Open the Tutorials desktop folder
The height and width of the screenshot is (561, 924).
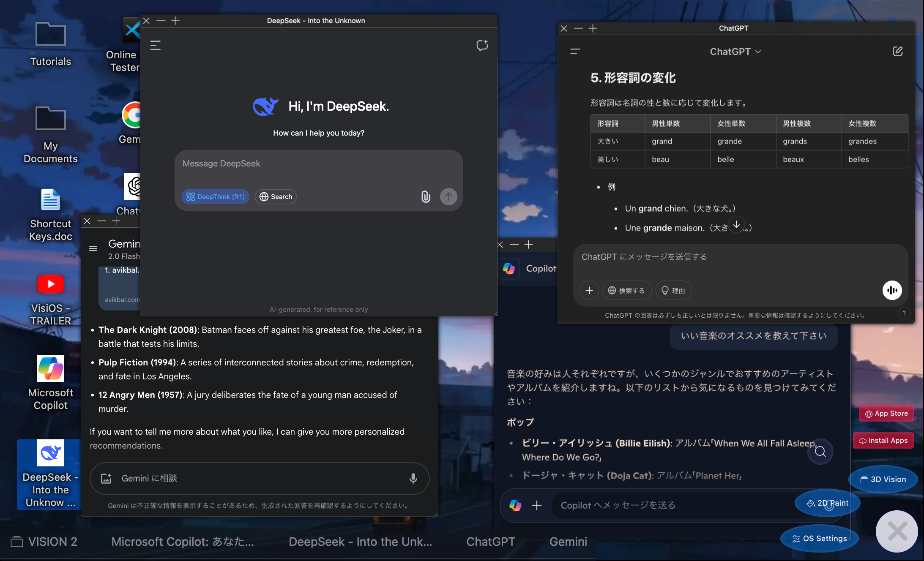(x=50, y=44)
